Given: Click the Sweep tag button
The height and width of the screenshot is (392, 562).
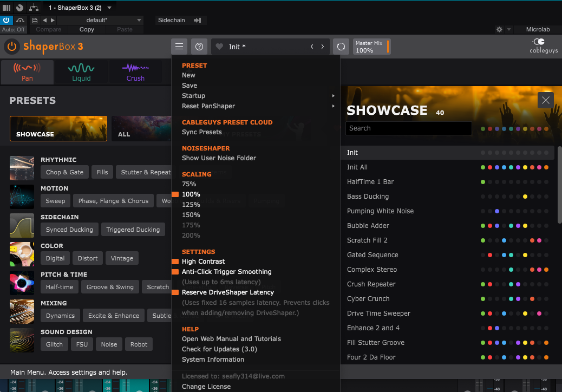Looking at the screenshot, I should [x=55, y=201].
